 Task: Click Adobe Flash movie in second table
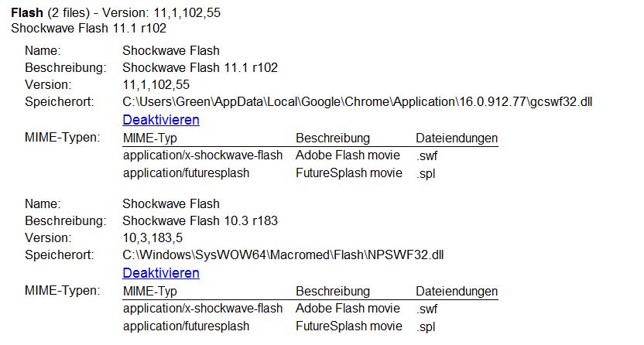coord(348,308)
